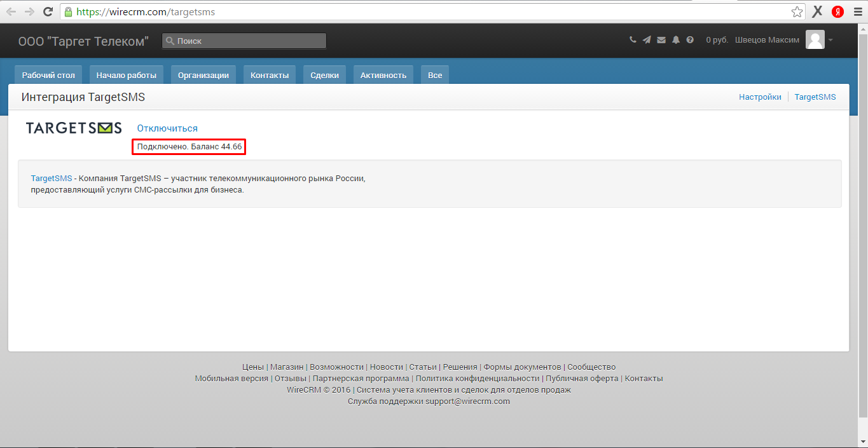The height and width of the screenshot is (448, 868).
Task: Open the Начало работы tab
Action: tap(127, 75)
